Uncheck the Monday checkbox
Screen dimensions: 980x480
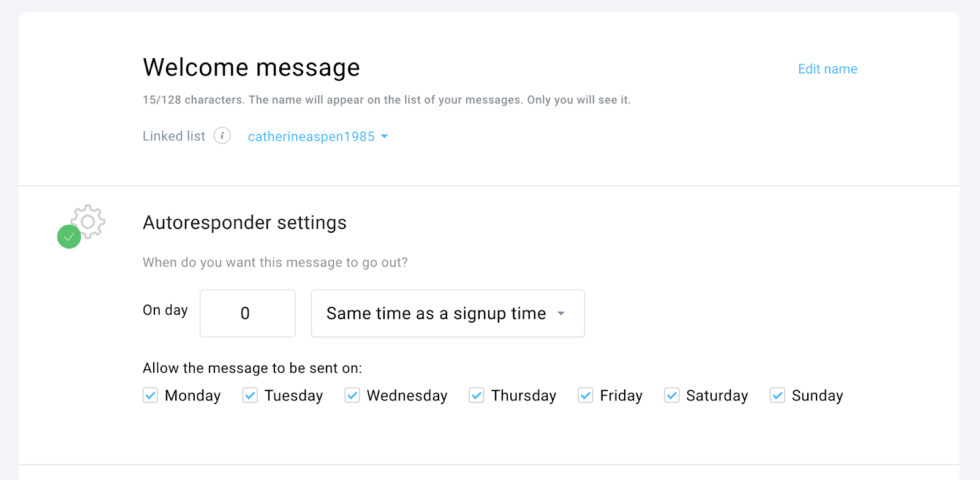tap(151, 396)
